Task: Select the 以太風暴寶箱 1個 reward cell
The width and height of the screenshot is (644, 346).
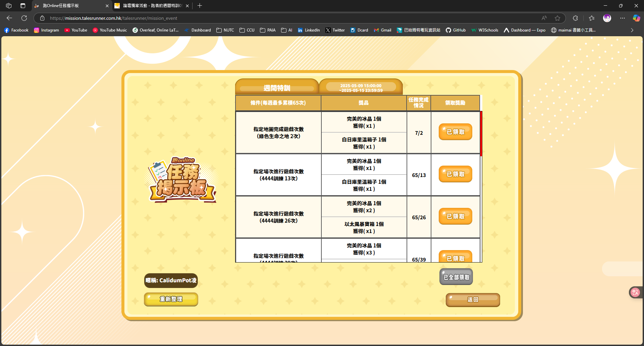Action: coord(364,228)
